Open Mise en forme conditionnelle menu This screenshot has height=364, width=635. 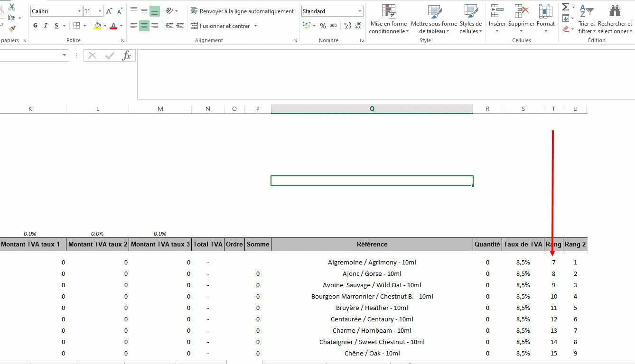388,19
